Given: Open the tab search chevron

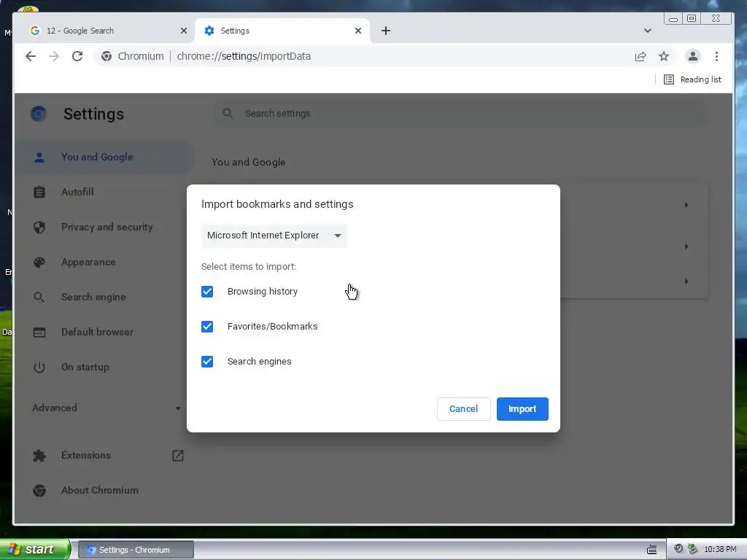Looking at the screenshot, I should [648, 31].
